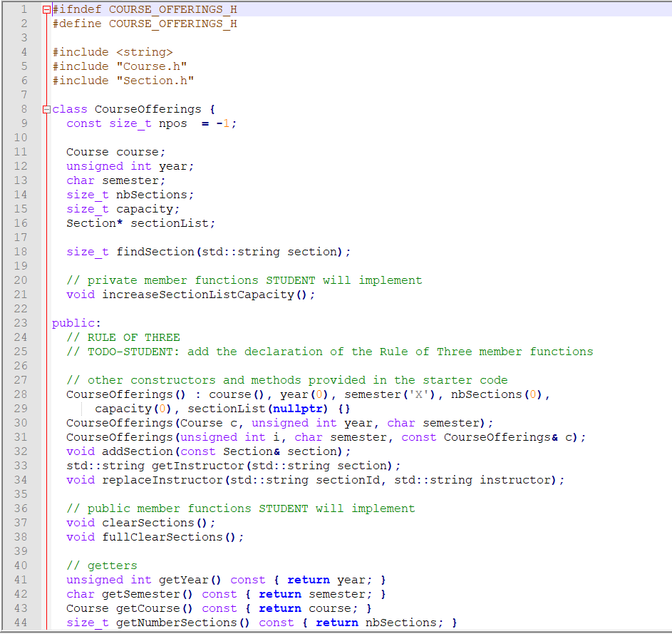Click the constructor taking 'Course c' on line 30
Viewport: 672px width, 634px height.
[x=279, y=423]
